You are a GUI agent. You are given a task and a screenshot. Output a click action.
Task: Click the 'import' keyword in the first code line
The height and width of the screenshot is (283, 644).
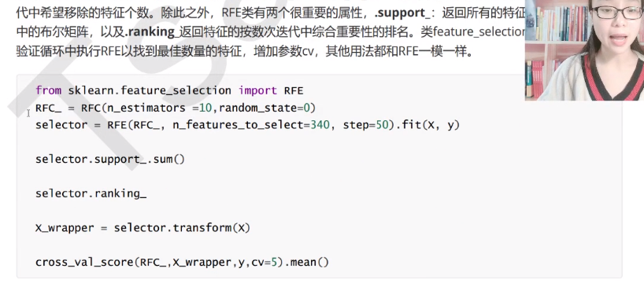[258, 90]
